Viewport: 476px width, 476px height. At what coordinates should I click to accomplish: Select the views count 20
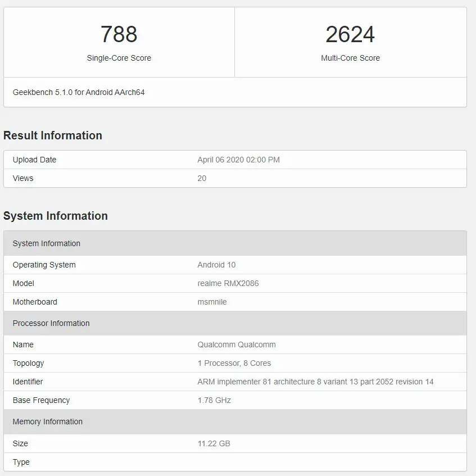point(202,178)
